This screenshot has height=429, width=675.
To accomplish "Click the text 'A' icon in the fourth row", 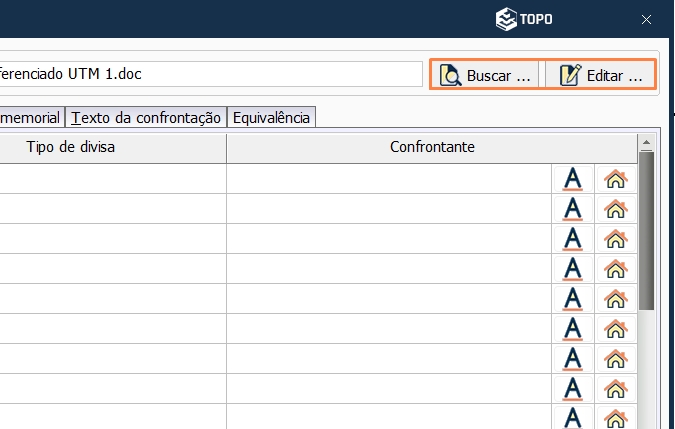I will [x=573, y=269].
